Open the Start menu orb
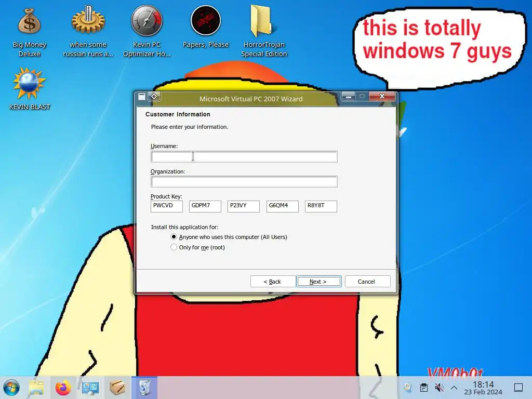 [x=11, y=388]
